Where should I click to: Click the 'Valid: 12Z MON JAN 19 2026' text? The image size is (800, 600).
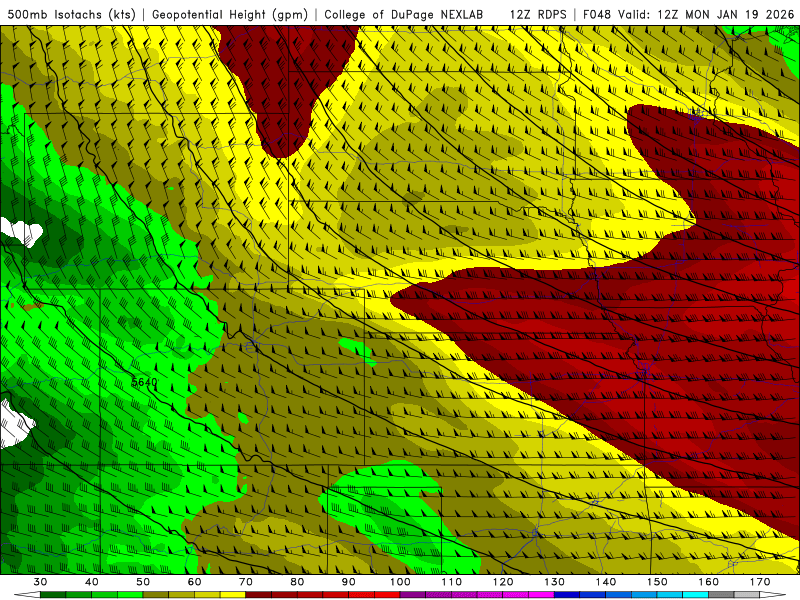[x=706, y=14]
